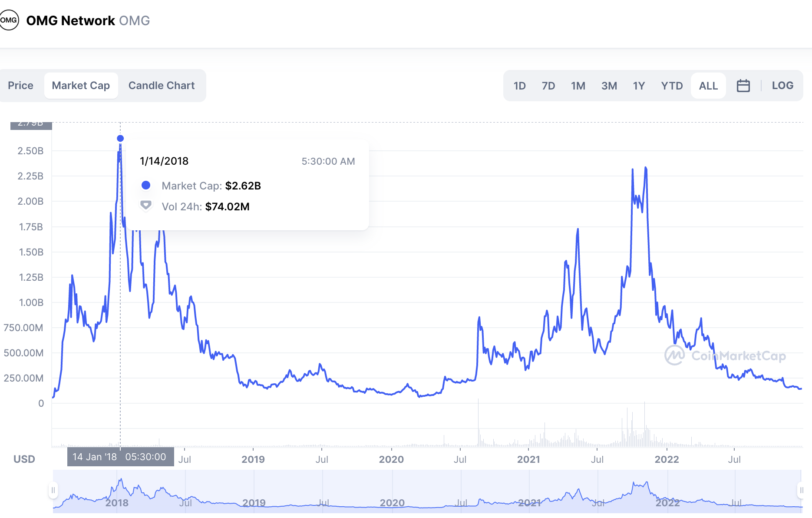Click the left handle of range selector
This screenshot has height=518, width=812.
click(x=53, y=490)
